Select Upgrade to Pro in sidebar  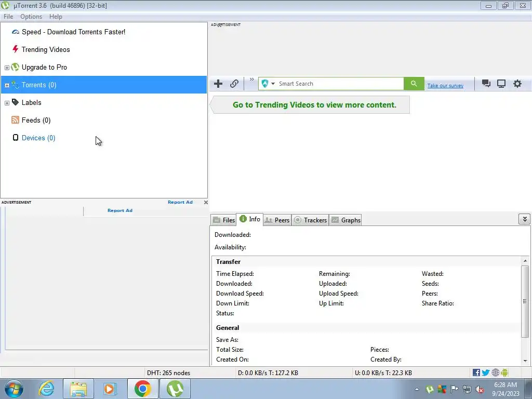pyautogui.click(x=44, y=67)
